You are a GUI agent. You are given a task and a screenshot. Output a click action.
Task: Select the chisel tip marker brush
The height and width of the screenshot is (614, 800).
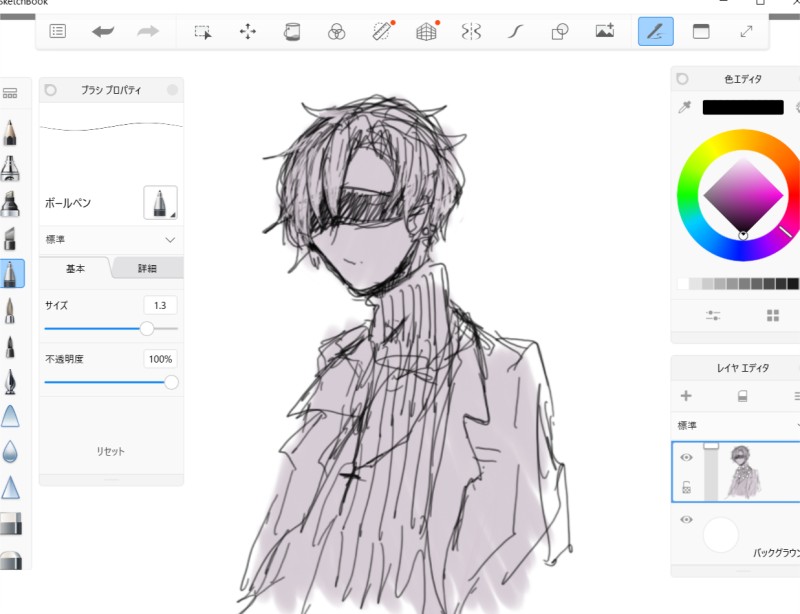tap(10, 238)
